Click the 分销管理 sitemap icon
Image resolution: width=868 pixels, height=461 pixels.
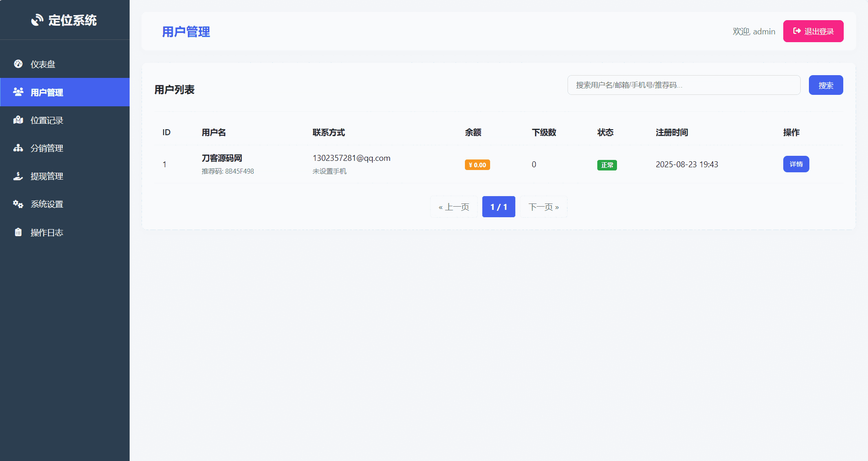18,148
